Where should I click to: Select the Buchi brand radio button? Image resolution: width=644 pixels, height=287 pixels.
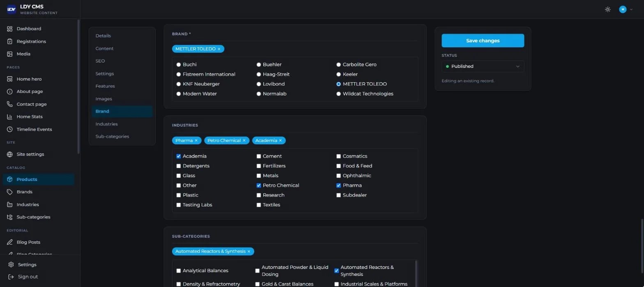179,65
